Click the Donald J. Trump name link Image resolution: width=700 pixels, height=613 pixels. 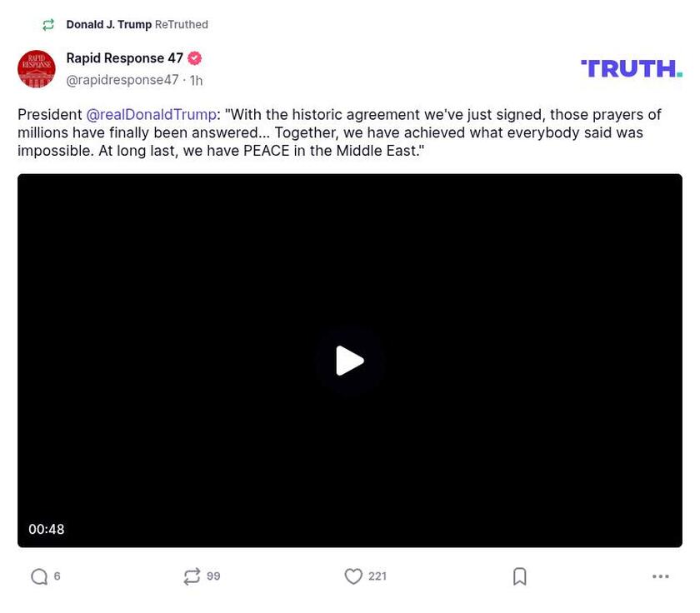point(108,25)
